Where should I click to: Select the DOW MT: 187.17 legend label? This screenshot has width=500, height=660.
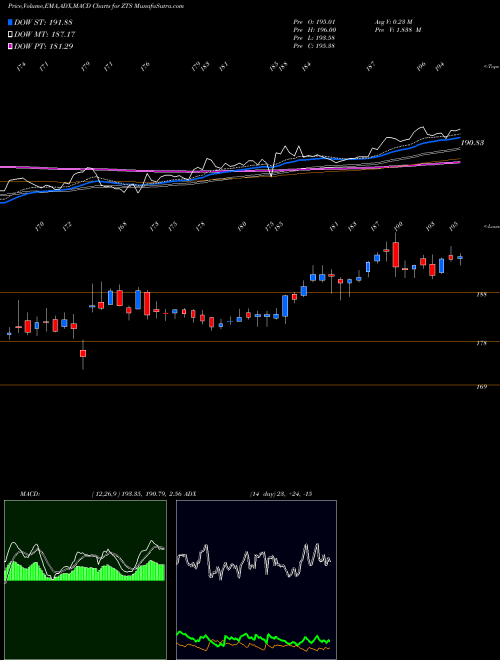pos(45,35)
